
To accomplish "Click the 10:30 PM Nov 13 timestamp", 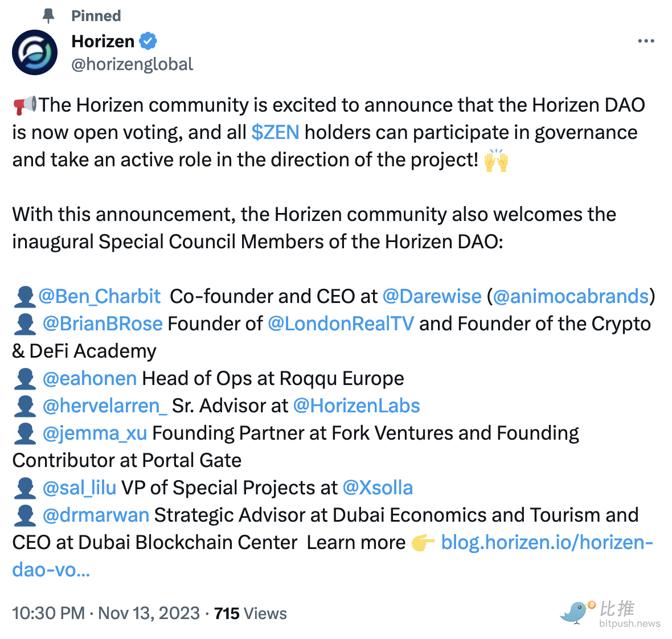I will [x=106, y=613].
